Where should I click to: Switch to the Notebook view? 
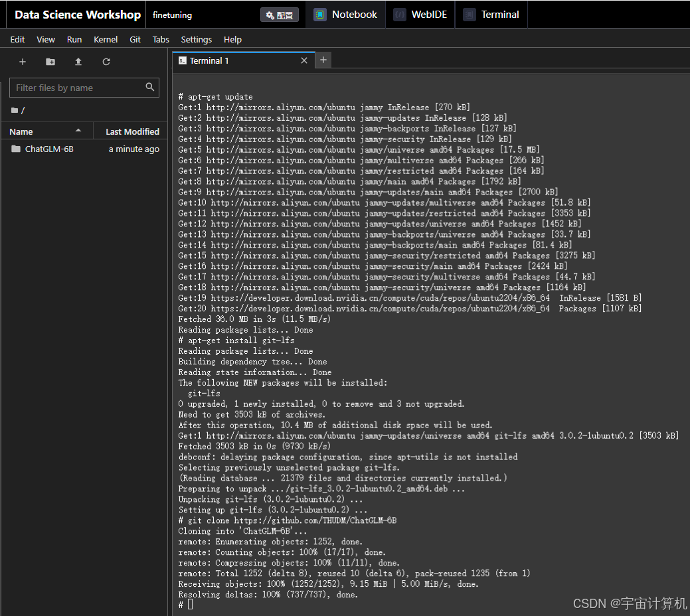point(345,15)
